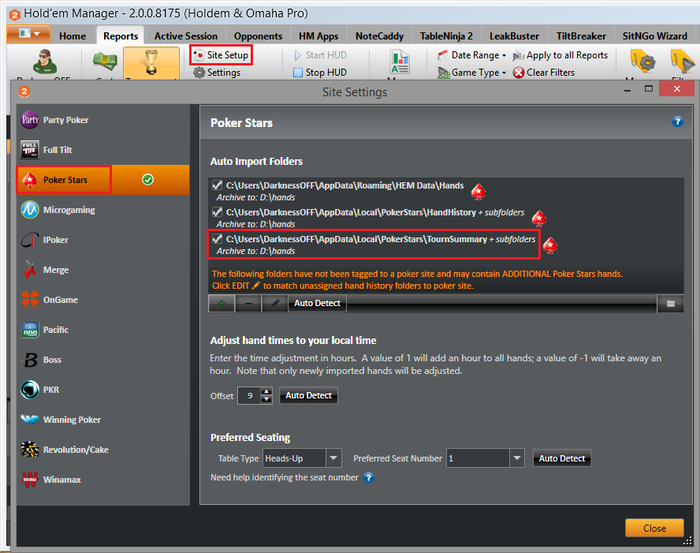Viewport: 700px width, 553px height.
Task: Click Stop HUD in the ribbon
Action: [320, 72]
